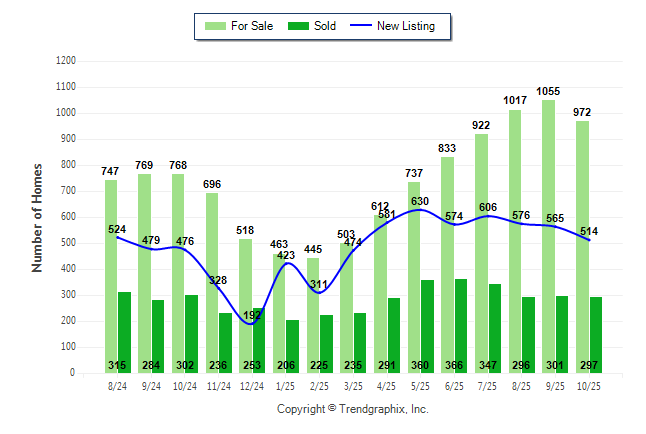Toggle the New Listing legend label

coord(406,26)
